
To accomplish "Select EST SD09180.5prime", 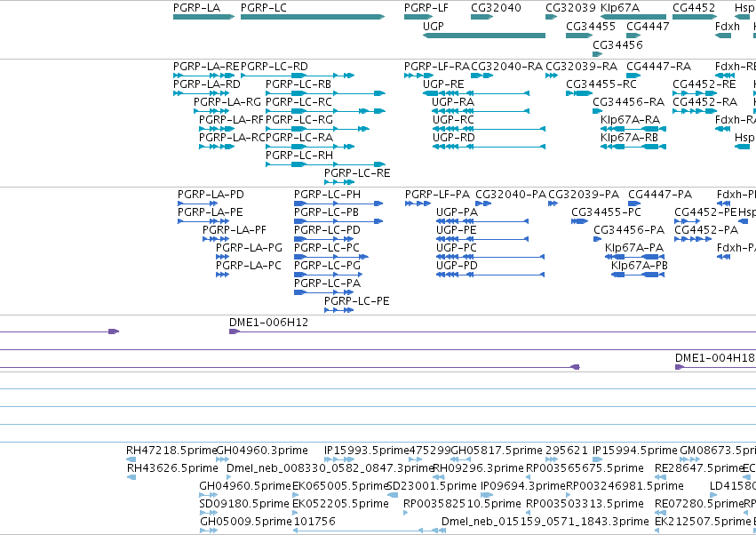I will 208,513.
